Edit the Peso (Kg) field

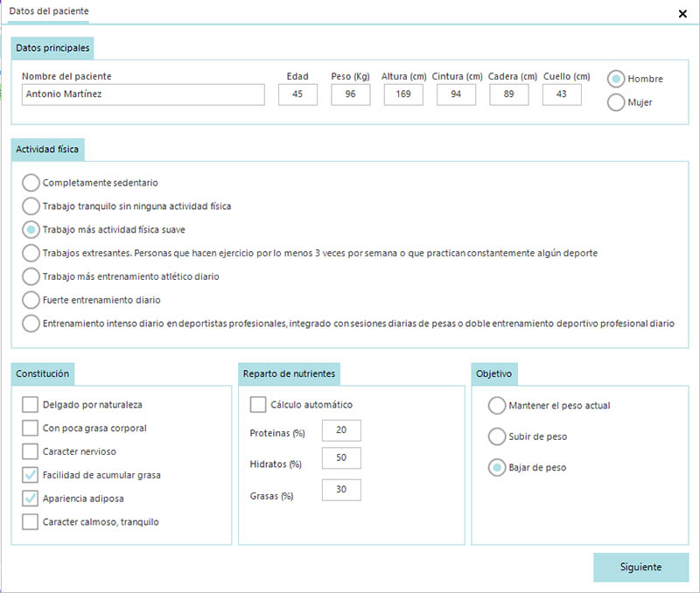(x=351, y=94)
